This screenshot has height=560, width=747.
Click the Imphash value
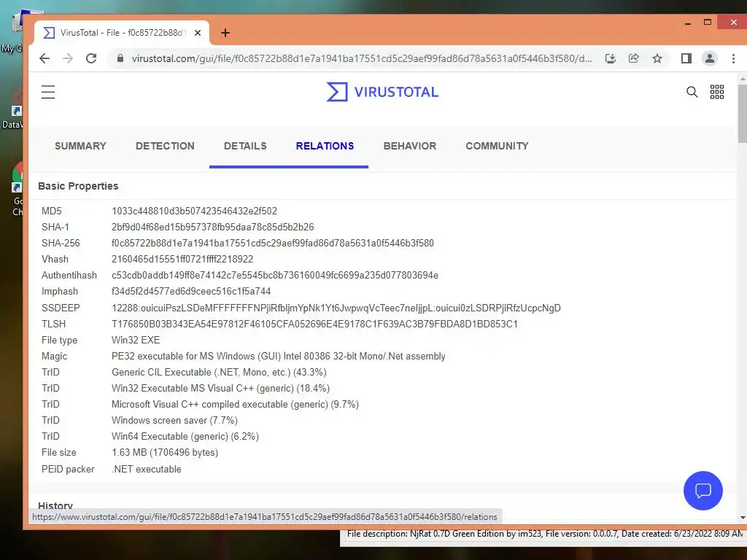click(191, 292)
